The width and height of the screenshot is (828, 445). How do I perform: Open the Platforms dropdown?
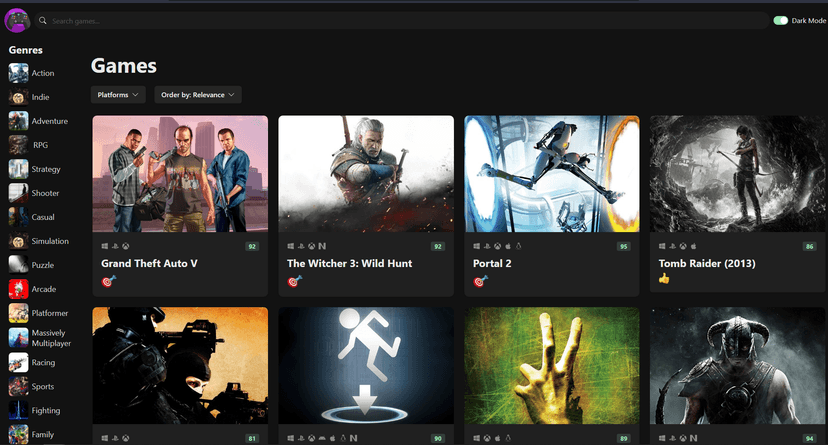pyautogui.click(x=118, y=95)
